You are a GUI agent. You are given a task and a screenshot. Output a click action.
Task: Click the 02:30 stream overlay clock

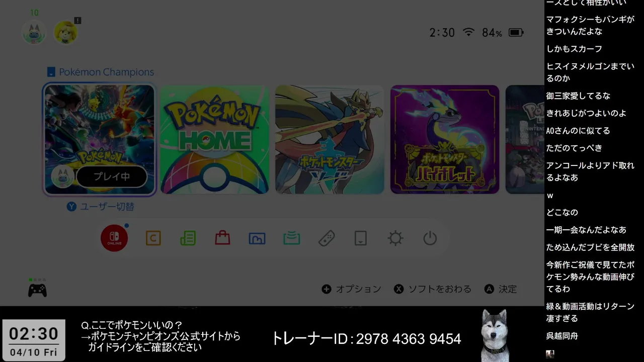pos(34,333)
